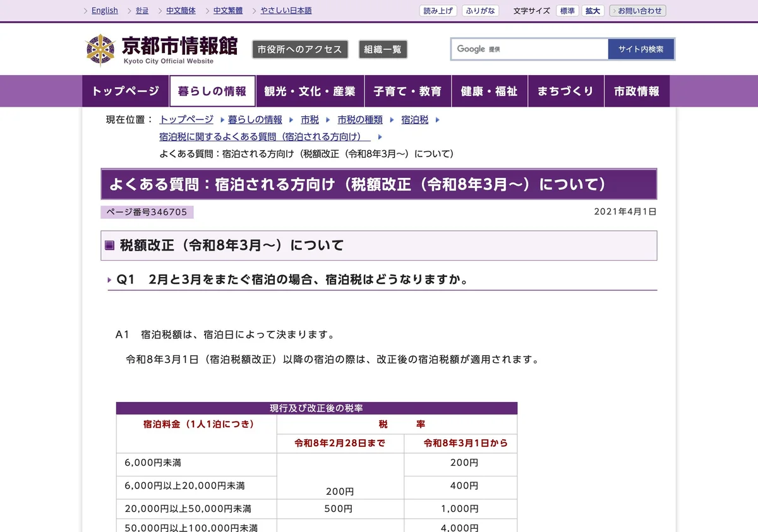The height and width of the screenshot is (532, 758).
Task: Click row label 20,000円以上50,000円未満
Action: click(x=188, y=509)
